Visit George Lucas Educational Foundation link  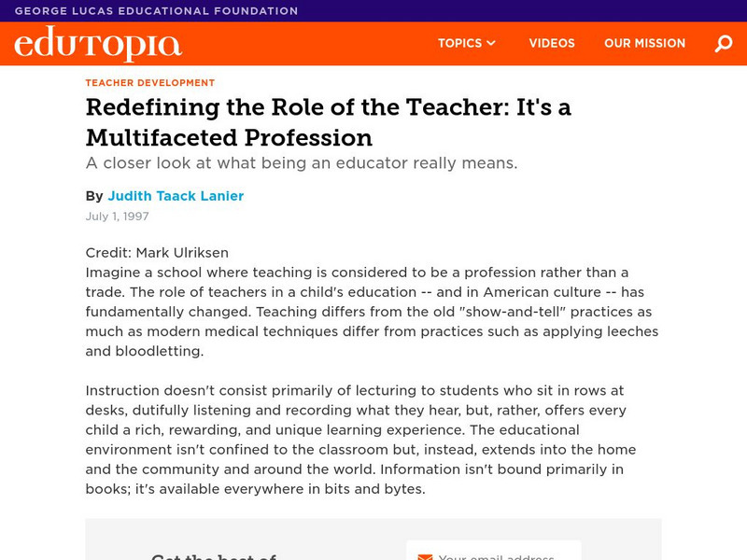tap(157, 11)
